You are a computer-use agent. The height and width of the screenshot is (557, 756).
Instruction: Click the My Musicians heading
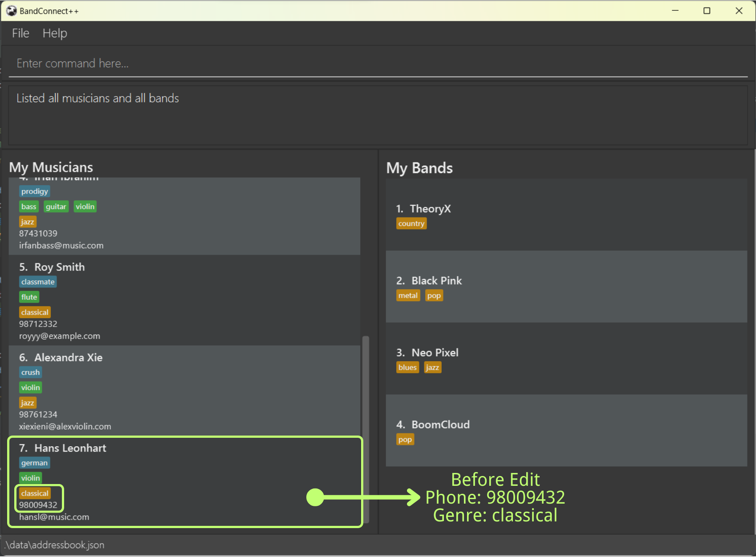click(x=51, y=167)
